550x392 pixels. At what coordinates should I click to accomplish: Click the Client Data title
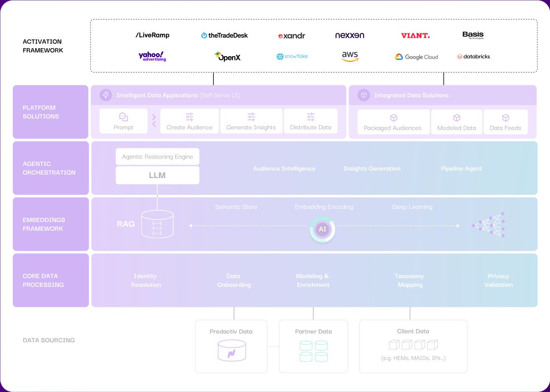(413, 331)
